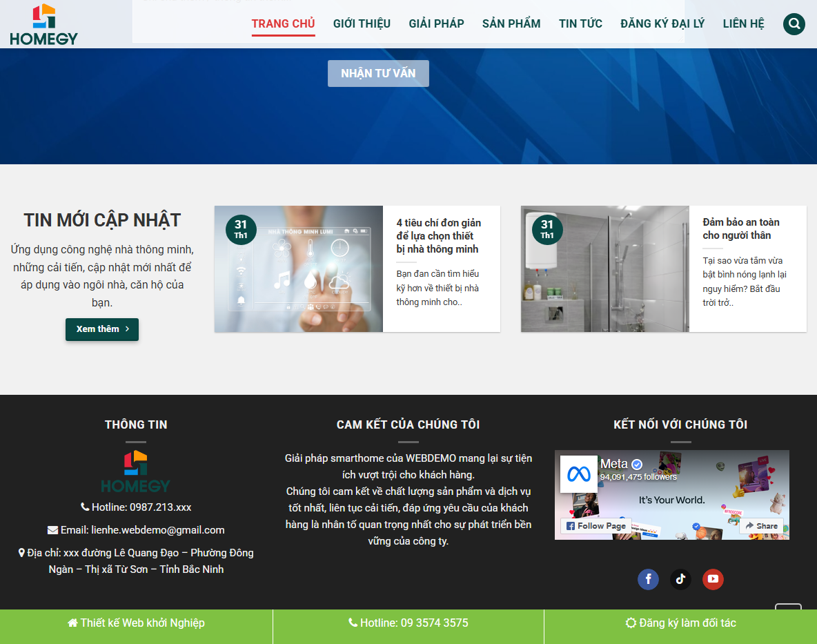This screenshot has height=644, width=817.
Task: Click the NHẬN TƯ VẤN button
Action: tap(378, 73)
